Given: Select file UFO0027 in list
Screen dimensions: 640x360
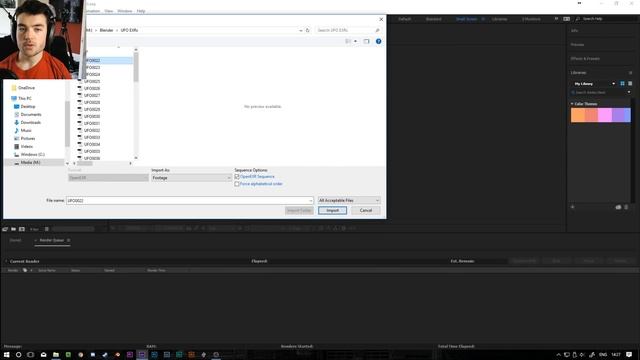Looking at the screenshot, I should pos(92,95).
